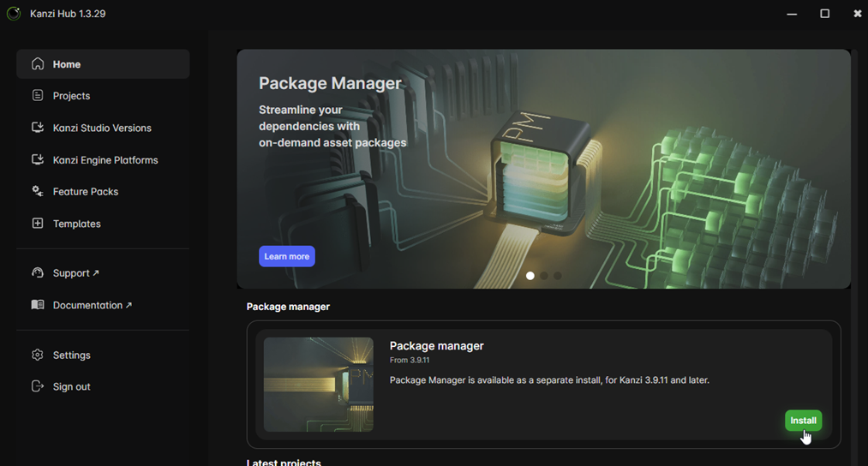
Task: Click the Sign out door icon
Action: point(38,386)
